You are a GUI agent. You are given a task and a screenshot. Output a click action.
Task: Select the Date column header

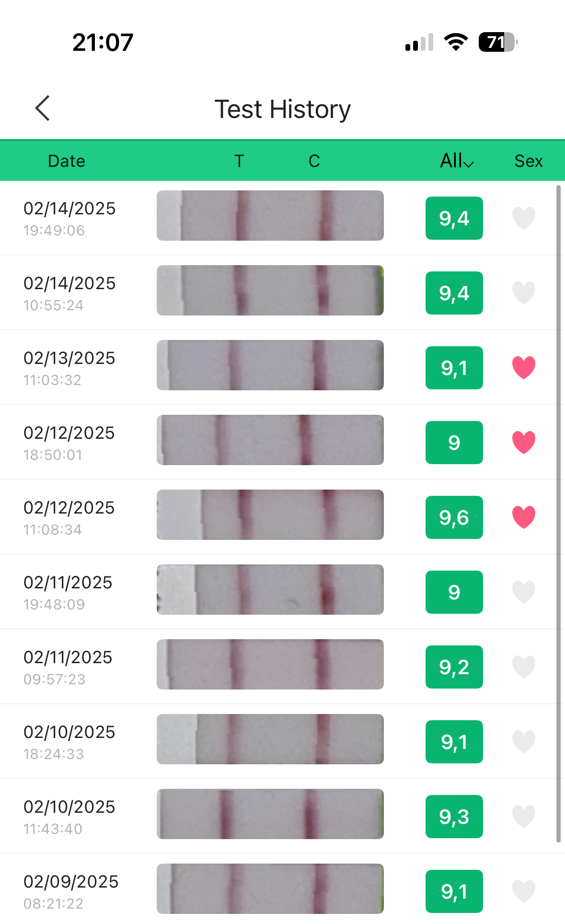point(67,161)
